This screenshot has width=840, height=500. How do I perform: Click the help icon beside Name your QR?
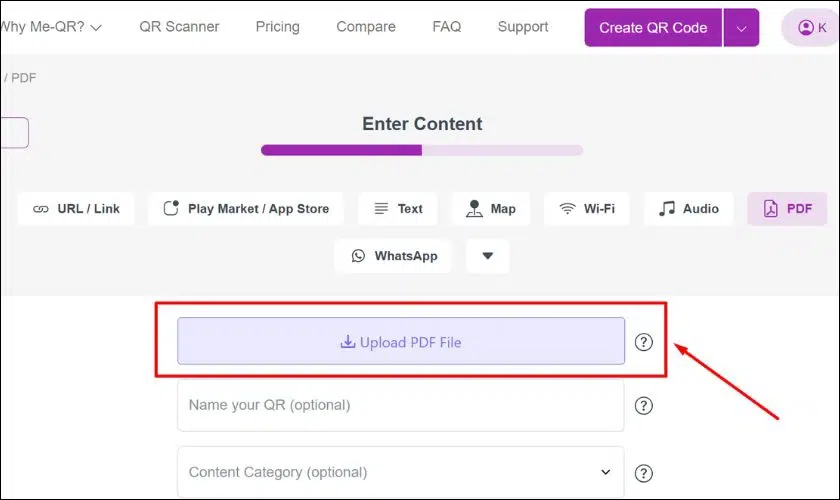643,406
